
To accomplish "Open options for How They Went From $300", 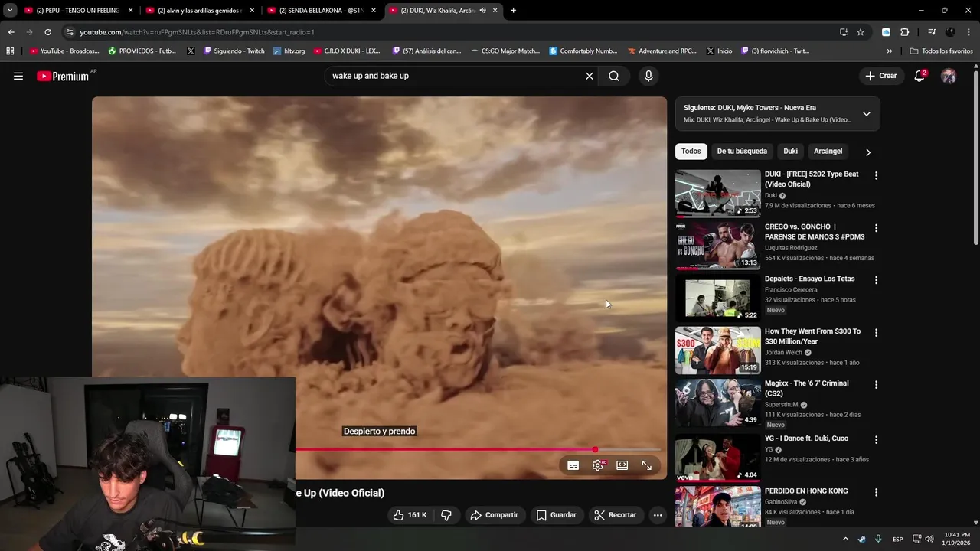I will 876,333.
